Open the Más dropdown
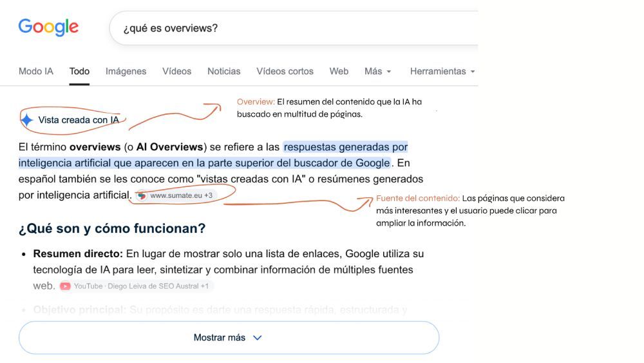The height and width of the screenshot is (363, 644). click(x=378, y=71)
